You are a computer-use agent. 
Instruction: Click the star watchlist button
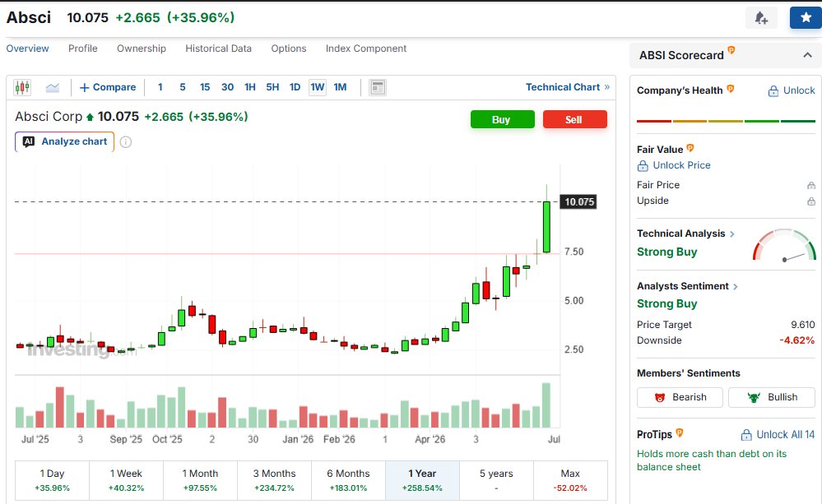(x=806, y=18)
